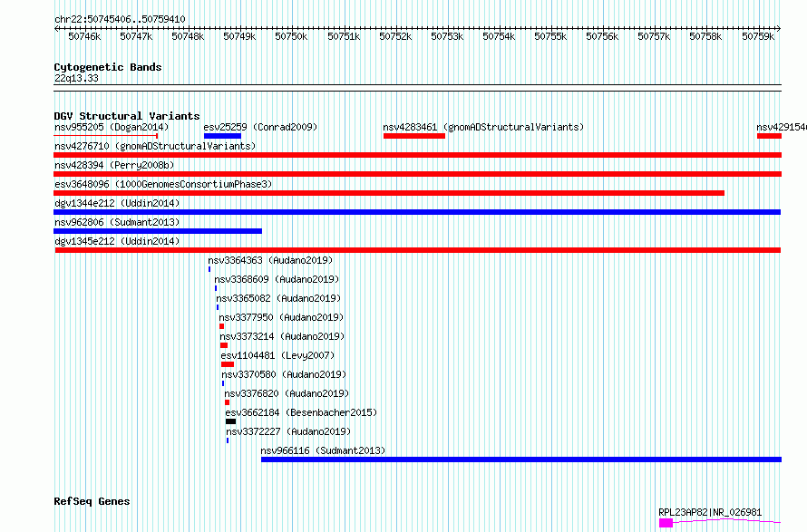Select the esv3648096 red variant bar
Screen dimensions: 807x532
(389, 193)
